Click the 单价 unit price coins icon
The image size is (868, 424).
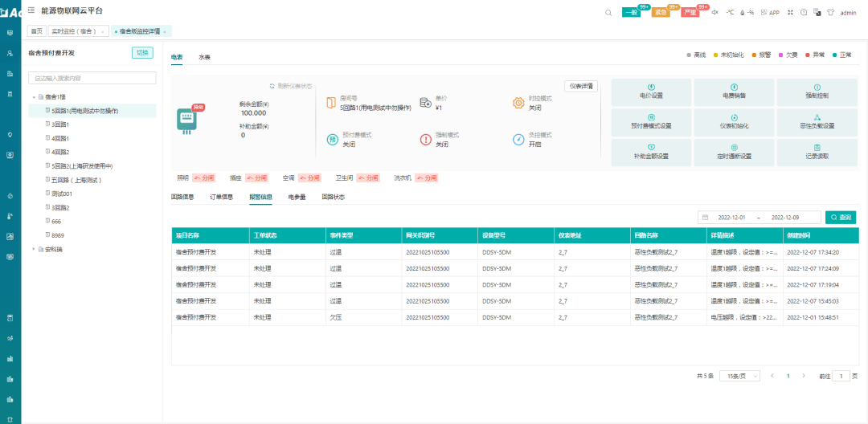tap(425, 103)
